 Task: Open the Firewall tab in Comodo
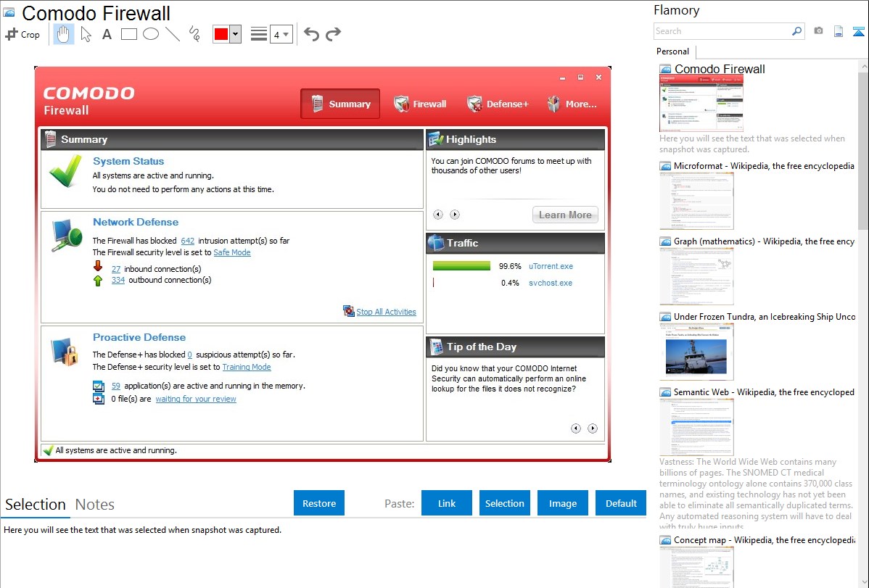tap(419, 104)
